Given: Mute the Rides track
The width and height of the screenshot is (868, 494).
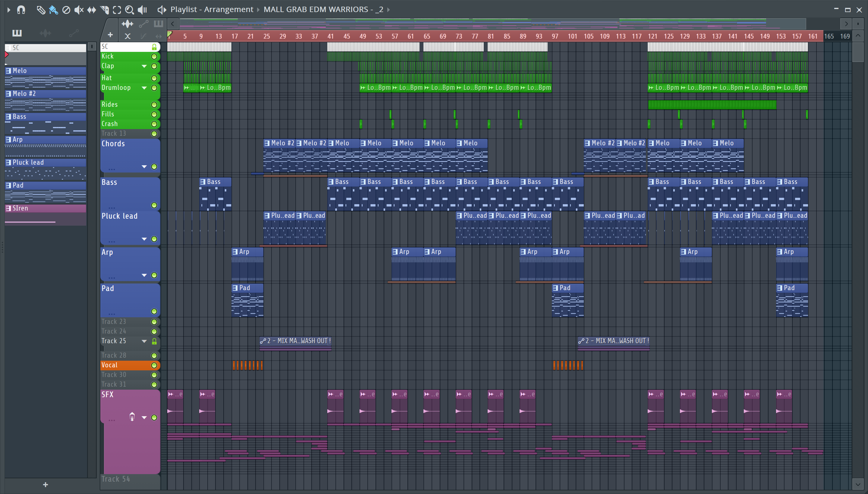Looking at the screenshot, I should [154, 104].
